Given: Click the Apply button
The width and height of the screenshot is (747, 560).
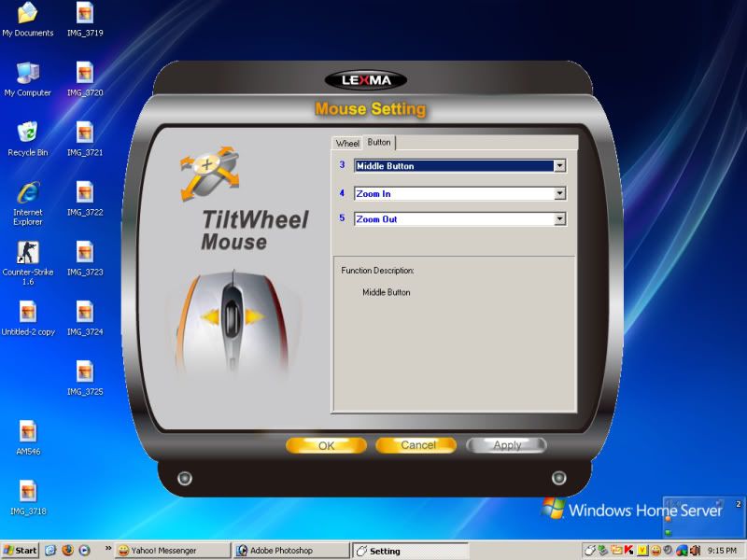Looking at the screenshot, I should 506,446.
